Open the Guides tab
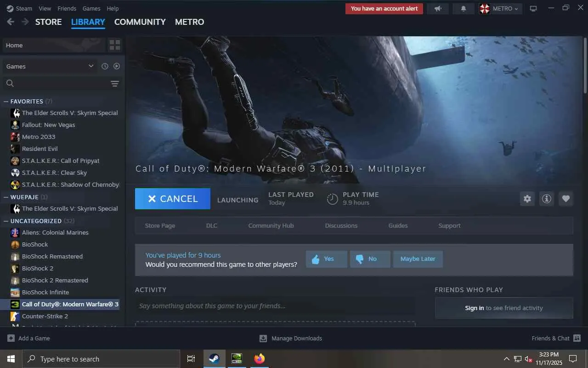Screen dimensions: 588x368 (398, 226)
